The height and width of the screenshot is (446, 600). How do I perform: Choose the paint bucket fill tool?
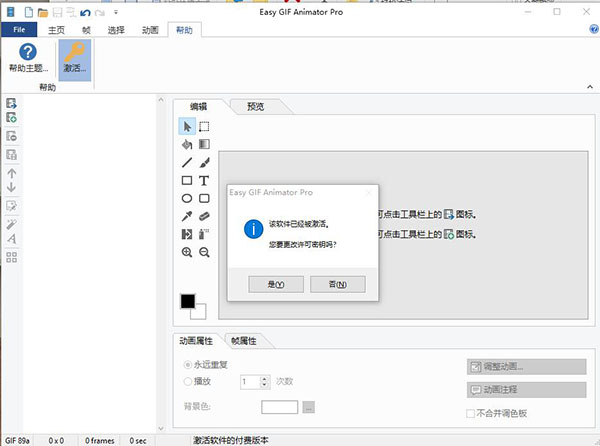click(x=187, y=144)
